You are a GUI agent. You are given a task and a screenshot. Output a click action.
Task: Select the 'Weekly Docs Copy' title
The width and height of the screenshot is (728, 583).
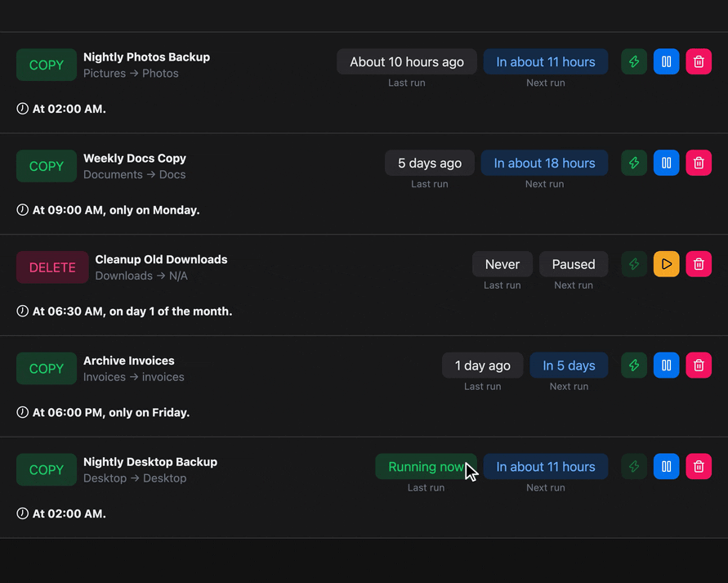[135, 159]
